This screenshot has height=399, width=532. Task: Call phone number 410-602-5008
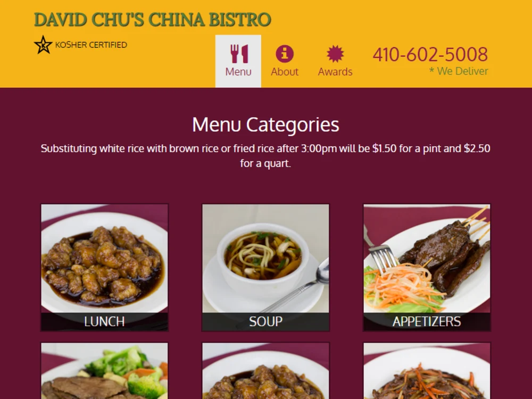click(x=430, y=54)
